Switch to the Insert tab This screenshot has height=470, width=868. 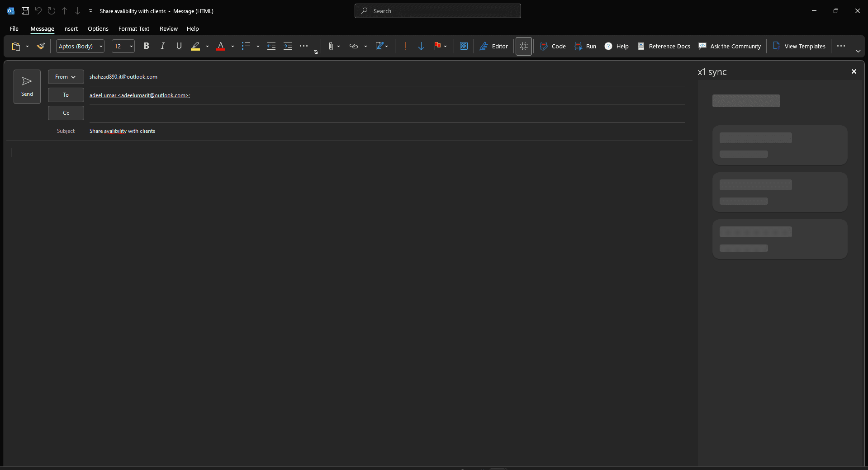tap(71, 28)
